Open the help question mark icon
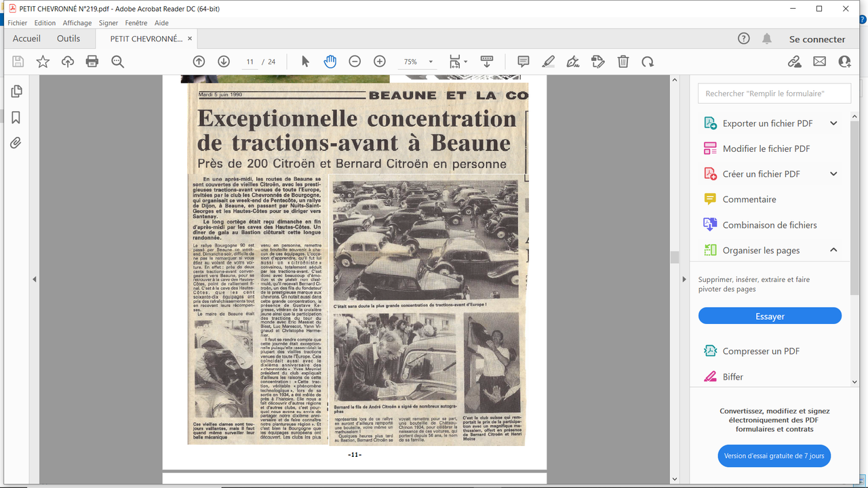The width and height of the screenshot is (868, 488). pyautogui.click(x=744, y=39)
